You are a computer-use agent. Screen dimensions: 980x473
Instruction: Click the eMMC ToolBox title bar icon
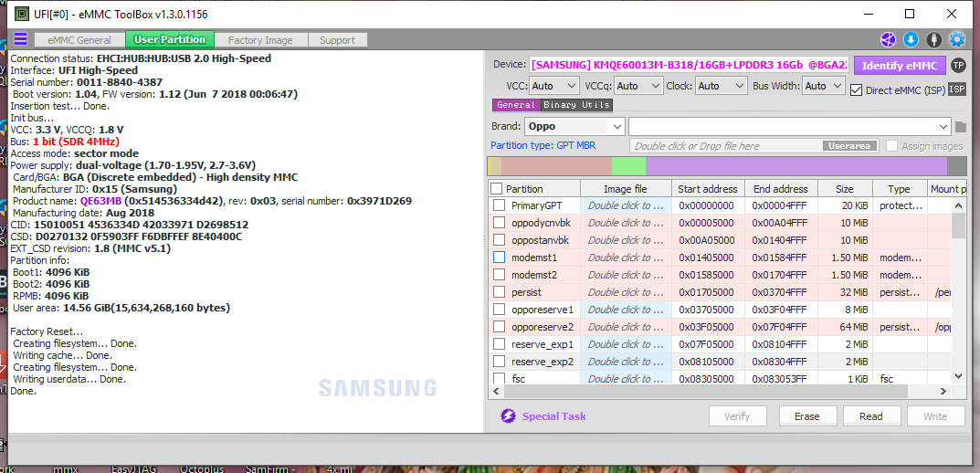click(21, 13)
